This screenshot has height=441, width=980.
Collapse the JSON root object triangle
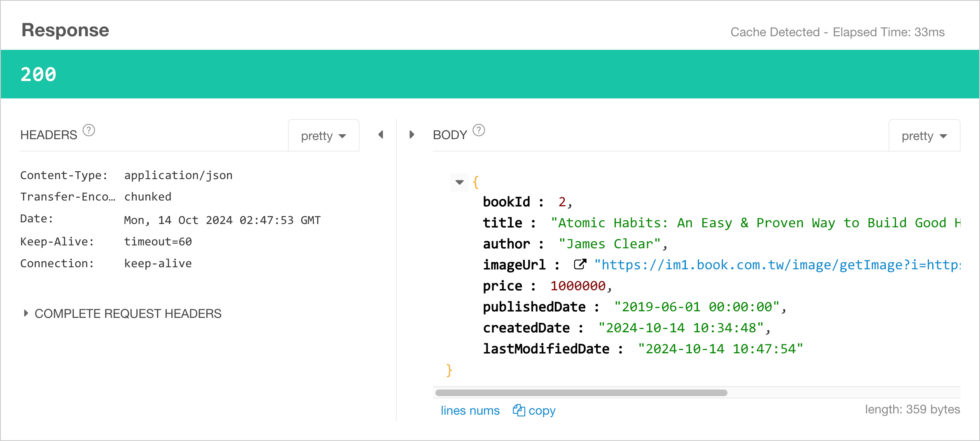pyautogui.click(x=459, y=182)
